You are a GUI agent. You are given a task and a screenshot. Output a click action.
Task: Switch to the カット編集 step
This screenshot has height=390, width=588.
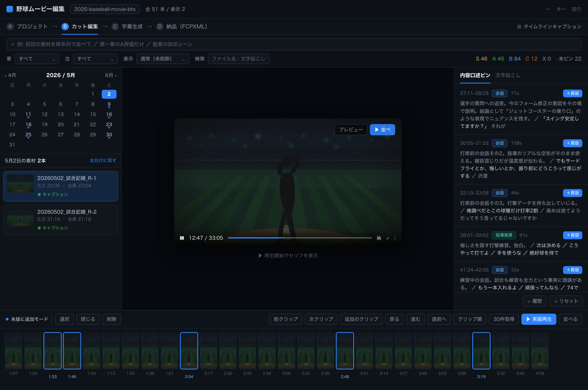point(80,26)
